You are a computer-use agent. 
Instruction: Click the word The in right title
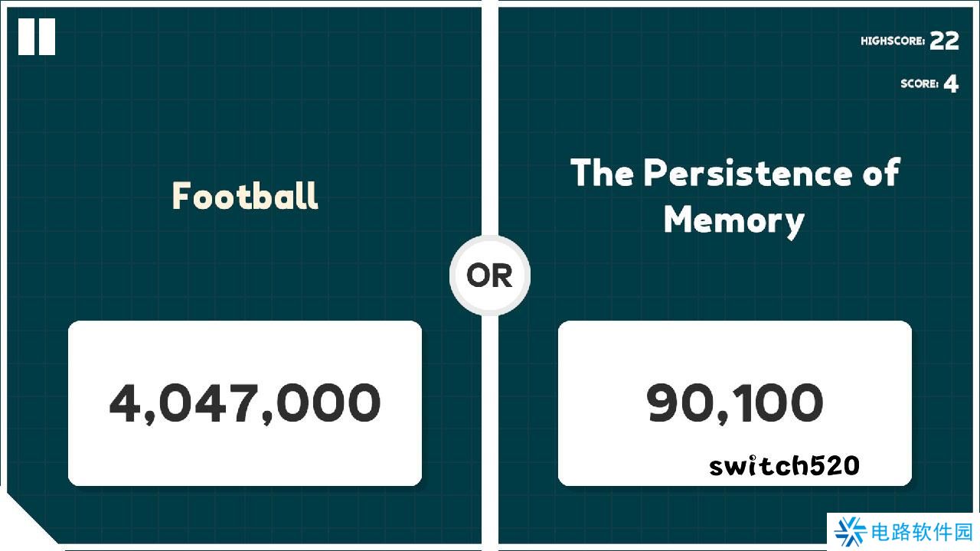(601, 173)
